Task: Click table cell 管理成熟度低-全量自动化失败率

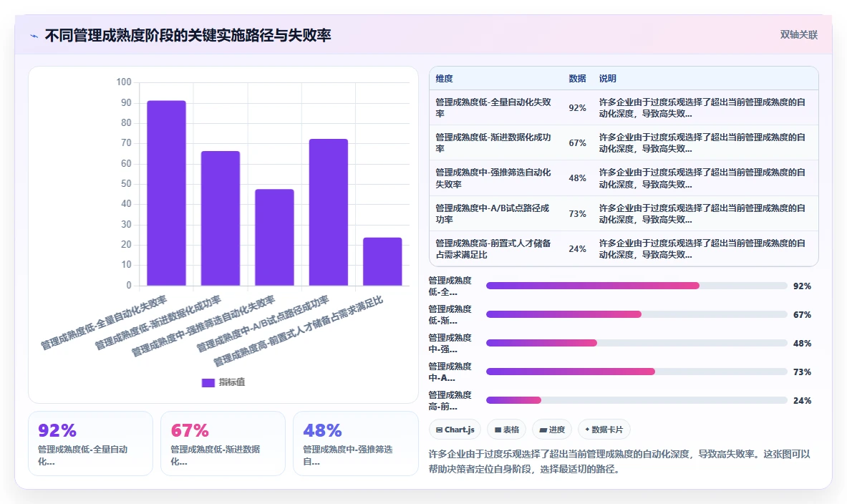Action: click(x=495, y=107)
